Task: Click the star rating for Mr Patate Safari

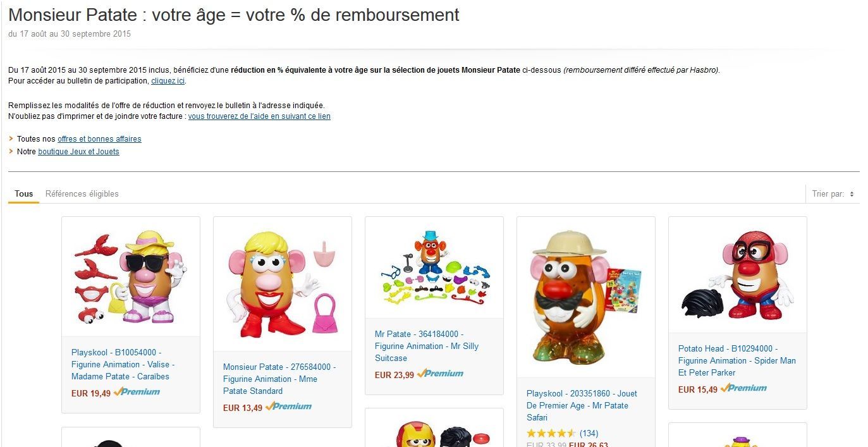Action: 551,434
